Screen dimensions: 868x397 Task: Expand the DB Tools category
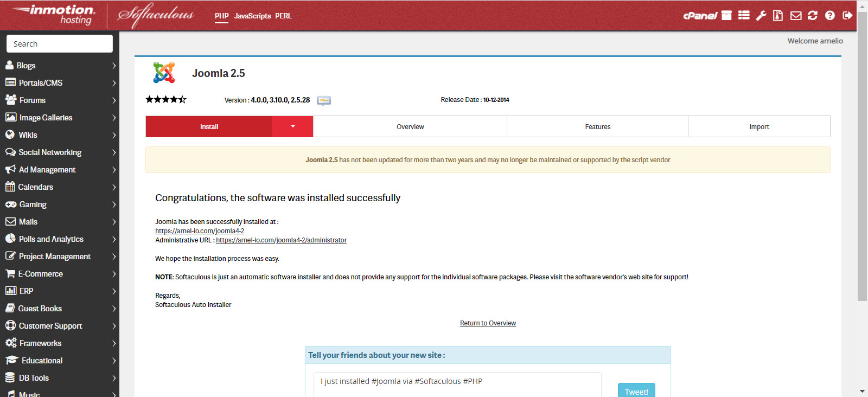114,378
